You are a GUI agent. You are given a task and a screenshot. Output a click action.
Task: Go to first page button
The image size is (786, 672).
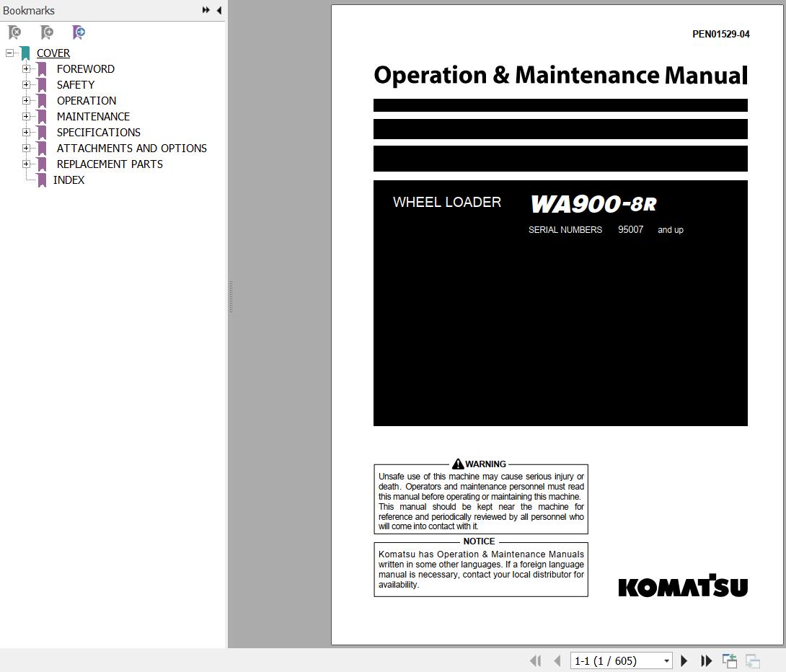[x=535, y=661]
